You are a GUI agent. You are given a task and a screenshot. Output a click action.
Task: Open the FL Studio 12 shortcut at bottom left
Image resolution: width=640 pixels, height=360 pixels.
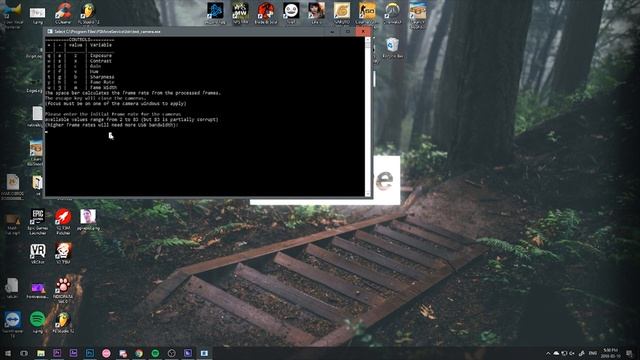tap(63, 322)
